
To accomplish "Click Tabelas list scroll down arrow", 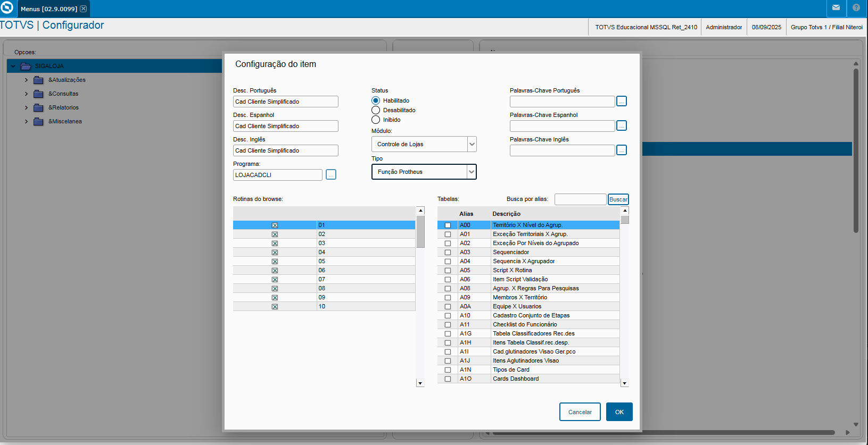I will (625, 383).
